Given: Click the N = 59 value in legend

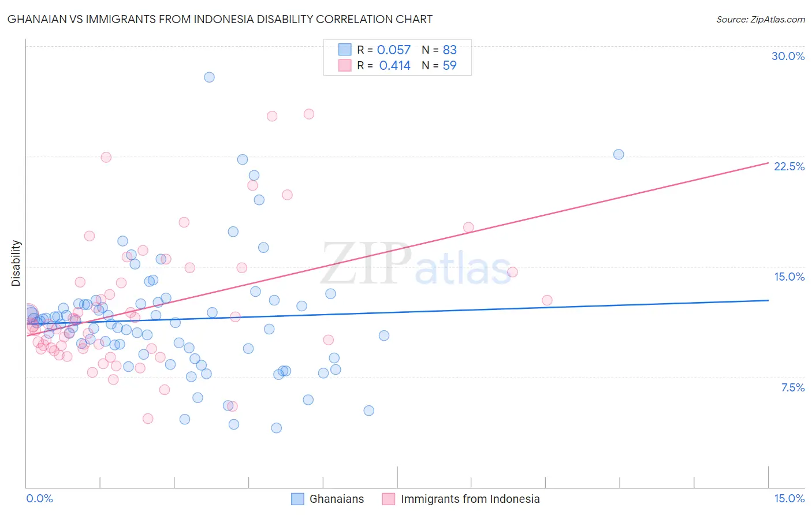Looking at the screenshot, I should (439, 65).
